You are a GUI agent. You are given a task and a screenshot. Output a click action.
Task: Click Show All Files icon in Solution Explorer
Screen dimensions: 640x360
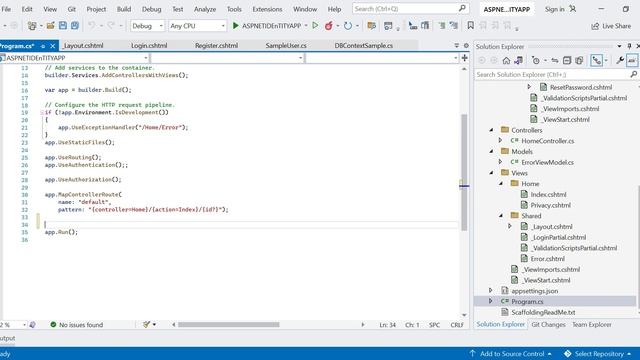[x=579, y=61]
